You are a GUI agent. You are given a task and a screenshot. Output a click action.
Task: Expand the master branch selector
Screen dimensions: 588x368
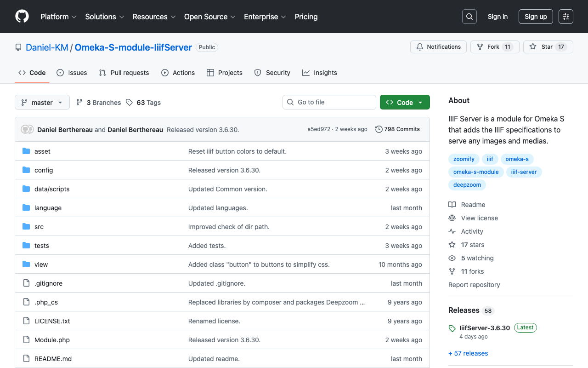click(42, 103)
